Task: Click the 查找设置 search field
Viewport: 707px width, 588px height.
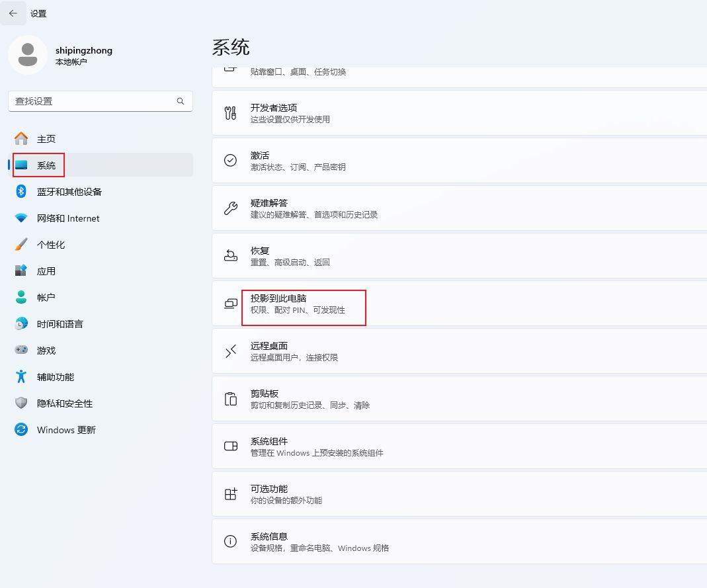Action: pyautogui.click(x=93, y=101)
